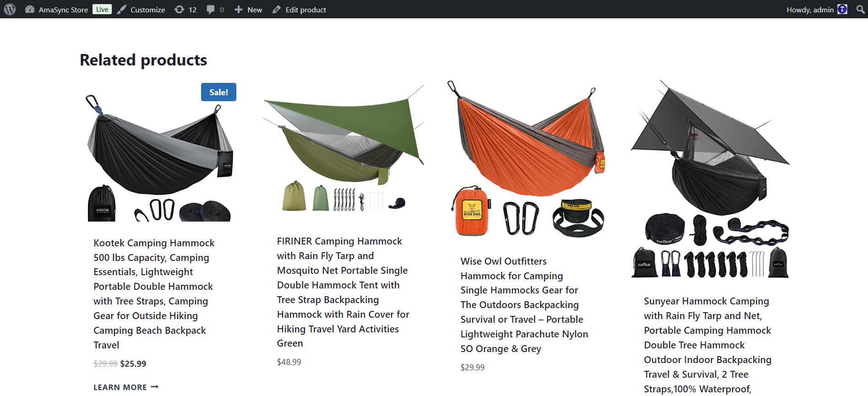This screenshot has width=868, height=396.
Task: Open the comments bubble icon
Action: [x=211, y=10]
